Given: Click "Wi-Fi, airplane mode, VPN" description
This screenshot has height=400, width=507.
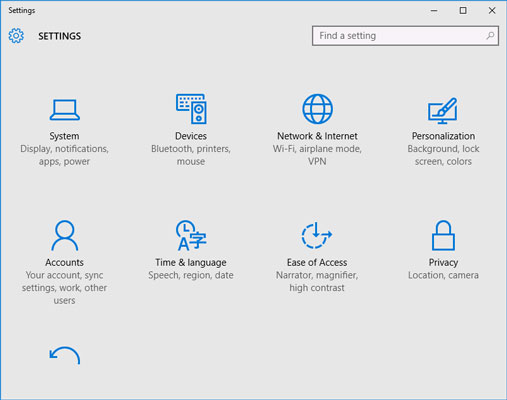Looking at the screenshot, I should click(x=317, y=155).
